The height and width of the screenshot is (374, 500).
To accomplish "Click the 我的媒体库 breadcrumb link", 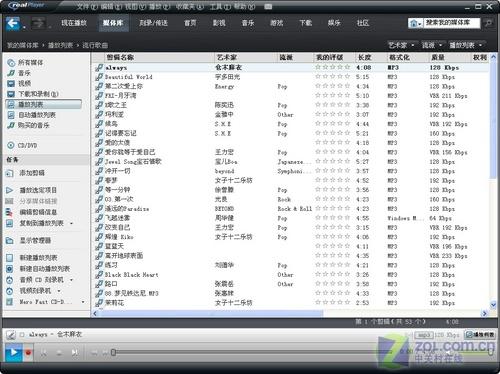I will [x=23, y=45].
